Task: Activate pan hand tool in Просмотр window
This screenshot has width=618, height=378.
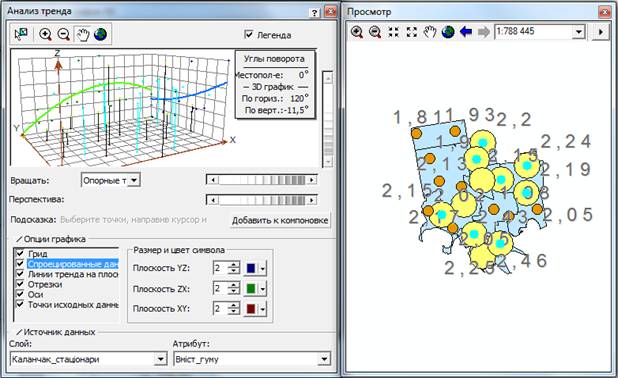Action: (430, 32)
